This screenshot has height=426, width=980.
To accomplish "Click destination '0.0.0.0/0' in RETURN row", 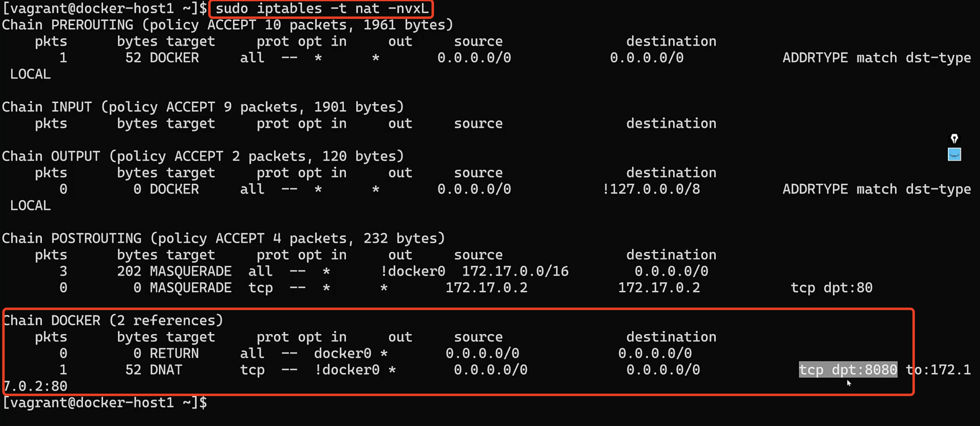I will (655, 354).
